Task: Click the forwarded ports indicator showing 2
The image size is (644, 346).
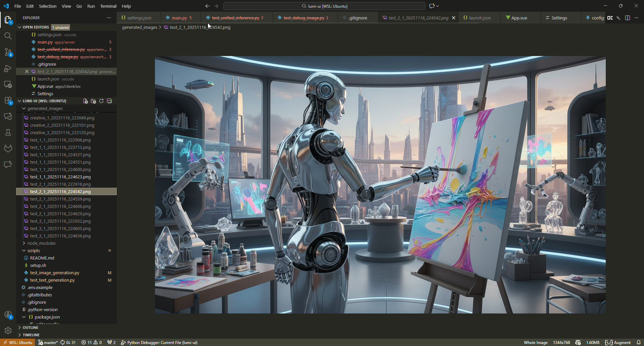Action: point(111,342)
